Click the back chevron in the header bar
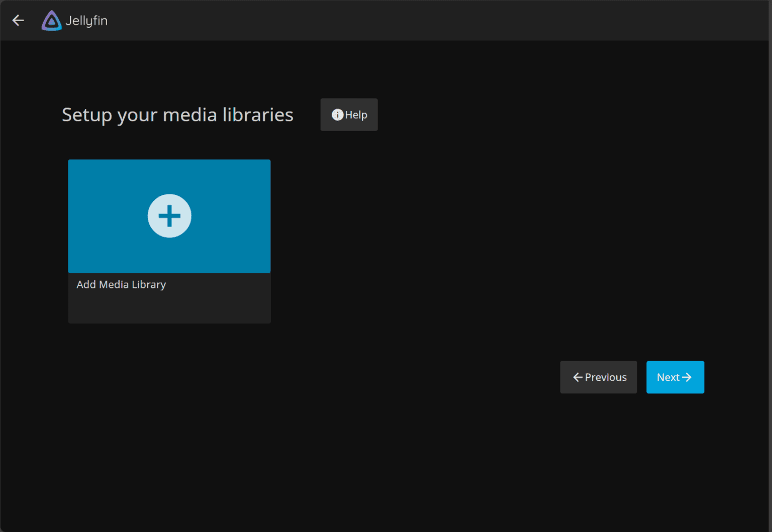772x532 pixels. tap(18, 20)
